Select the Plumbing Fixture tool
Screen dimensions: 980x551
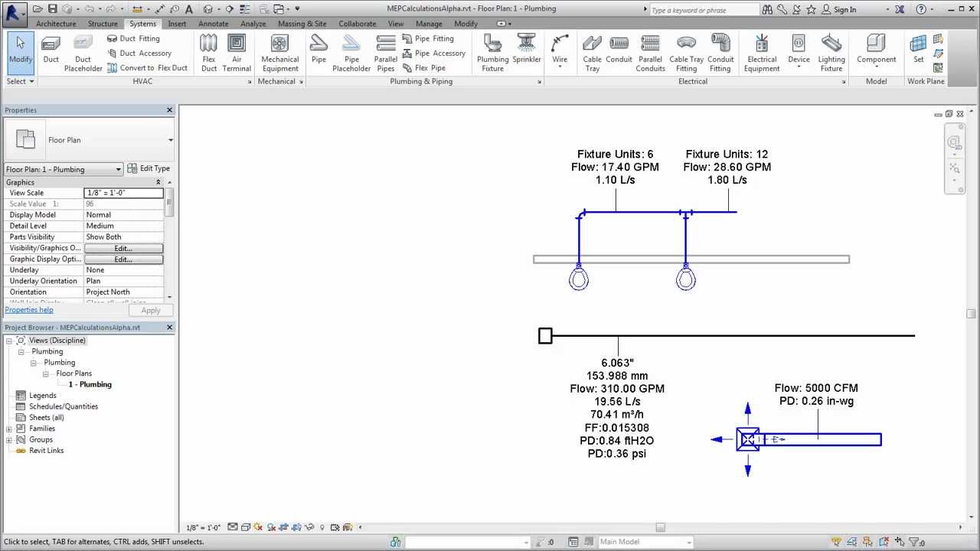click(492, 51)
